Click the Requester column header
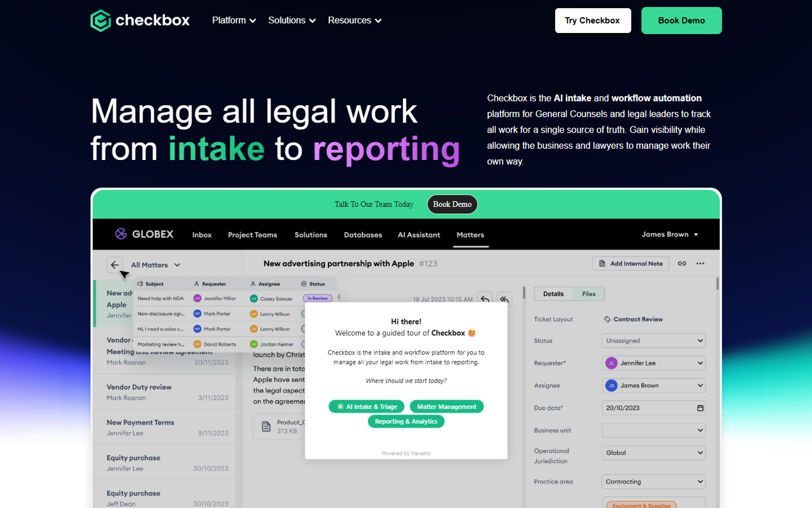This screenshot has width=812, height=508. (210, 284)
